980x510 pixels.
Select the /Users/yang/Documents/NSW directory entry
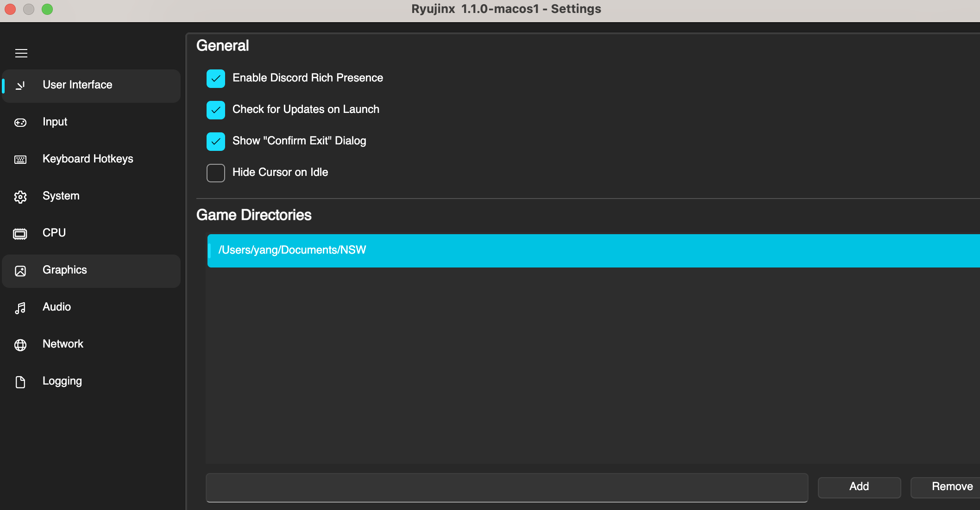[593, 250]
